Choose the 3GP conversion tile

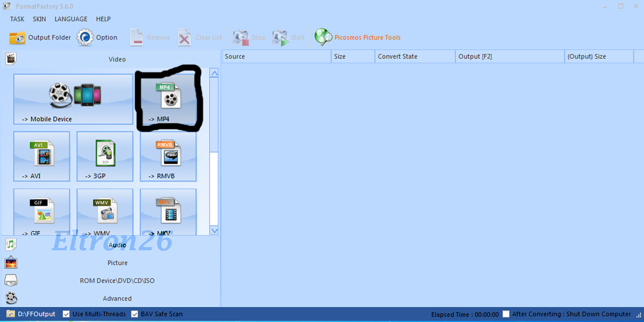tap(105, 156)
